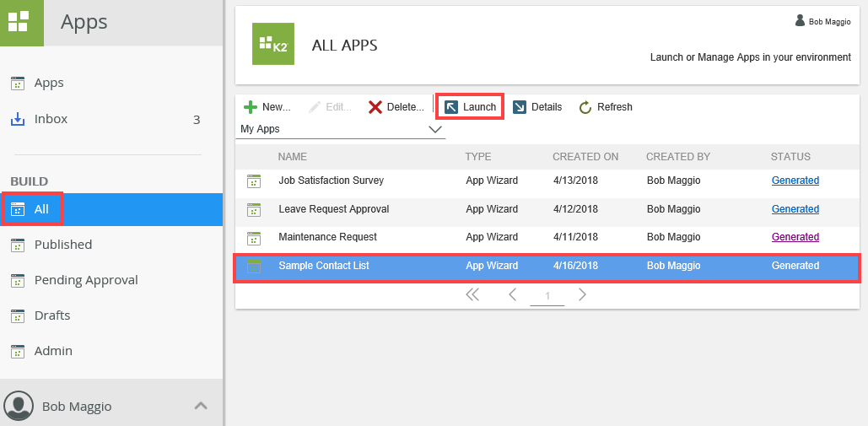Click the green Apps grid logo icon
The width and height of the screenshot is (868, 426).
pyautogui.click(x=19, y=22)
